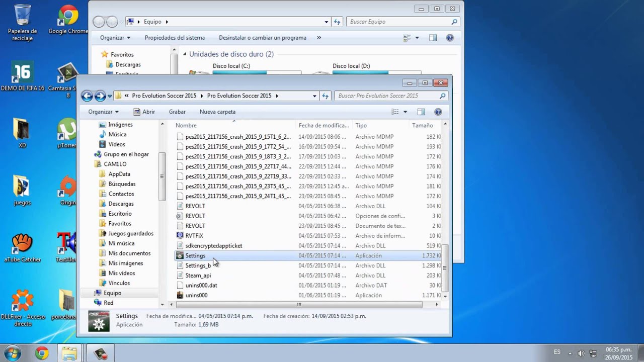Select the Settings_b file icon
644x362 pixels.
(180, 265)
